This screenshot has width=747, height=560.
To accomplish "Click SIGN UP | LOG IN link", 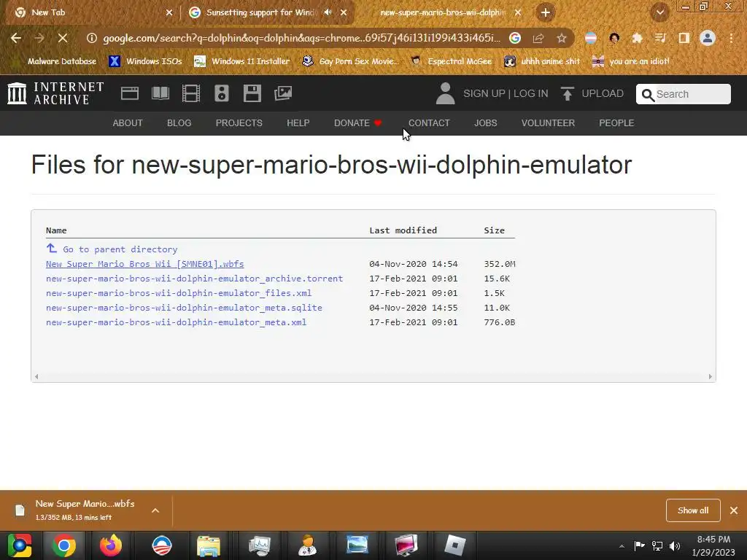I will click(x=506, y=94).
